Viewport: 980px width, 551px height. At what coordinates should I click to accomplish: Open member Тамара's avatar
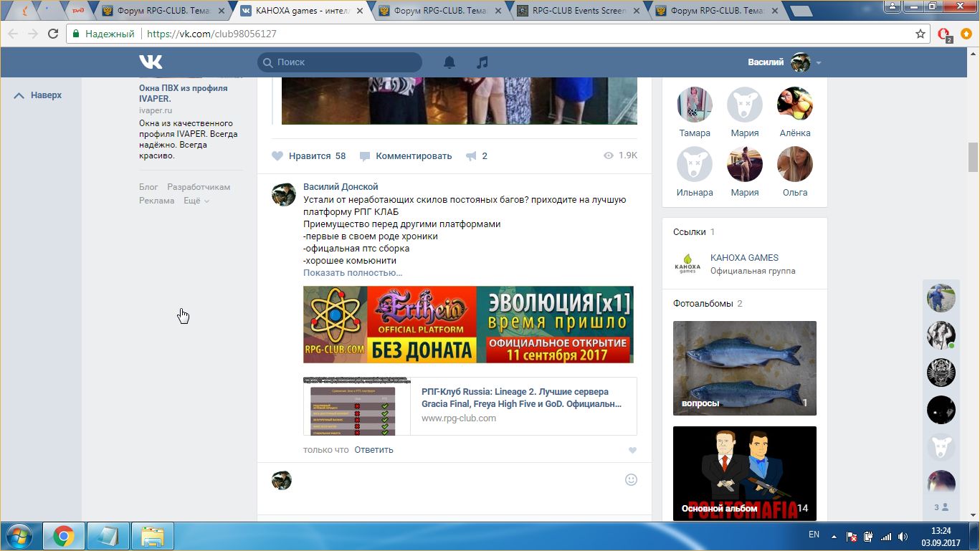pyautogui.click(x=695, y=105)
